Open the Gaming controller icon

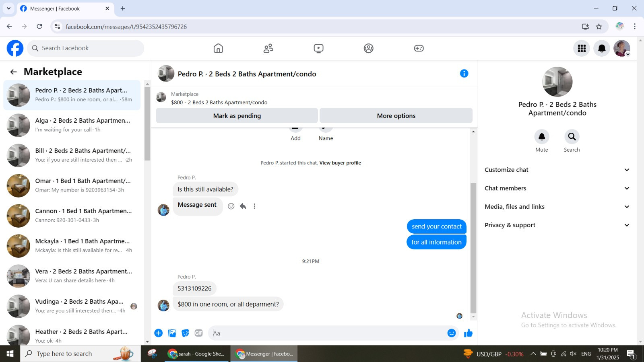(x=419, y=48)
